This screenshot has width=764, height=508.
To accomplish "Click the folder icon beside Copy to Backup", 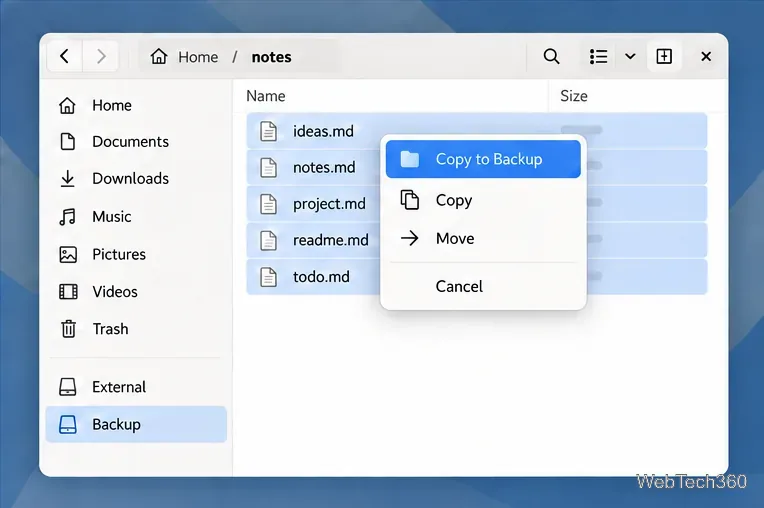I will (x=409, y=159).
